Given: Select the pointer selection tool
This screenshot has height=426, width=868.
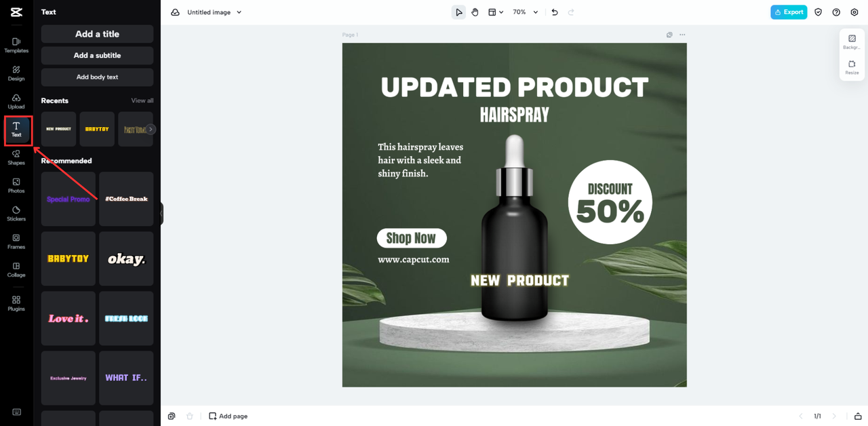Looking at the screenshot, I should 458,12.
